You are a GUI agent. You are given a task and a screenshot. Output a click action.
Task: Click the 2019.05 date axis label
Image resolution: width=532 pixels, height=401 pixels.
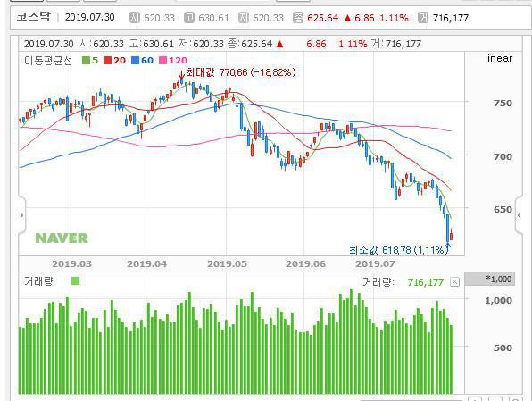(227, 264)
